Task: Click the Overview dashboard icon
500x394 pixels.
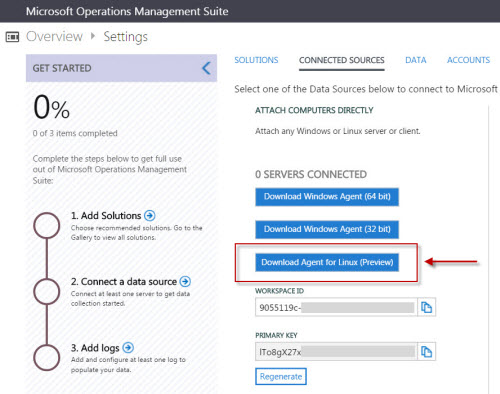Action: (x=12, y=37)
